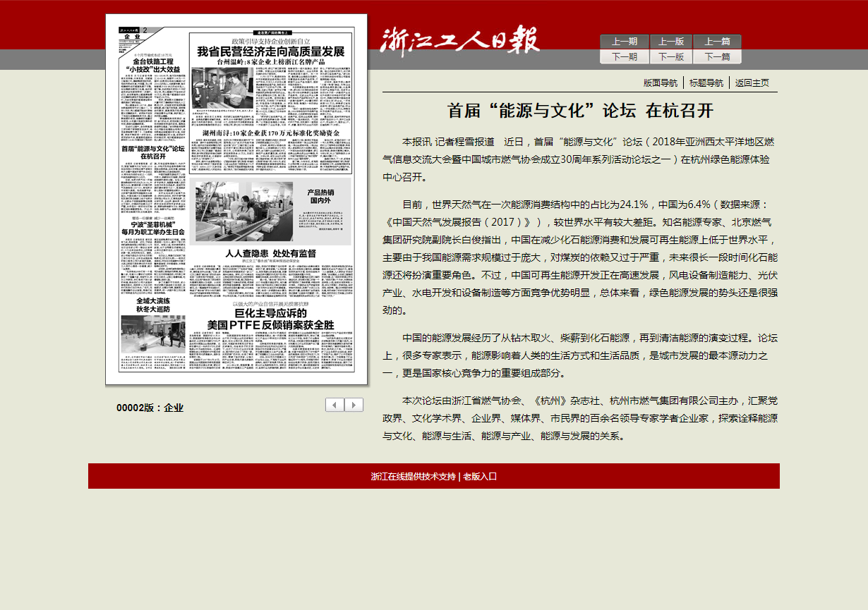Select article 金台铁路工程"小技改"出大效益 on page
The width and height of the screenshot is (868, 610).
[152, 66]
